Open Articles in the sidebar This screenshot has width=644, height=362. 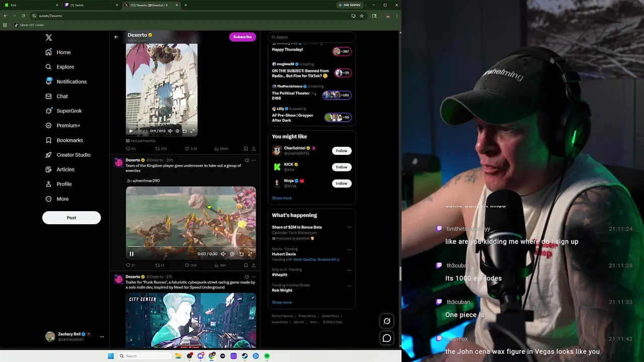click(x=60, y=169)
